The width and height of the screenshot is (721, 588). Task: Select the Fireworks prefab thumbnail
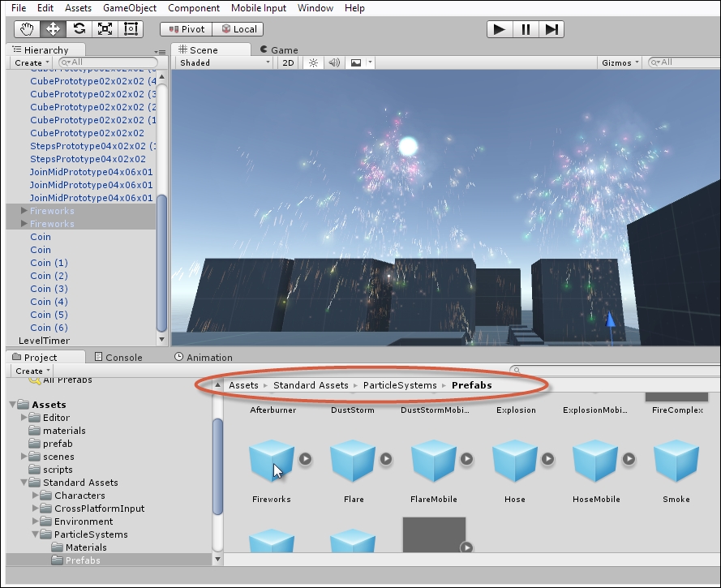point(271,462)
